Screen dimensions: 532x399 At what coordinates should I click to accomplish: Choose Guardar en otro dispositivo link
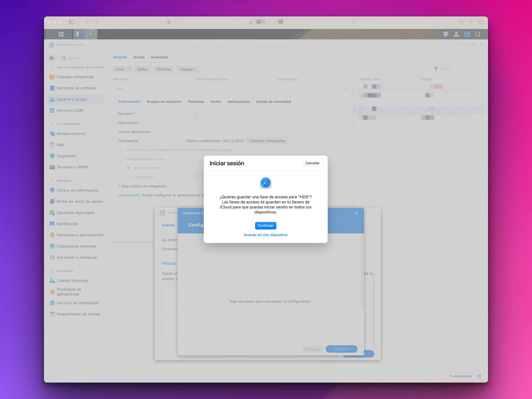click(266, 235)
